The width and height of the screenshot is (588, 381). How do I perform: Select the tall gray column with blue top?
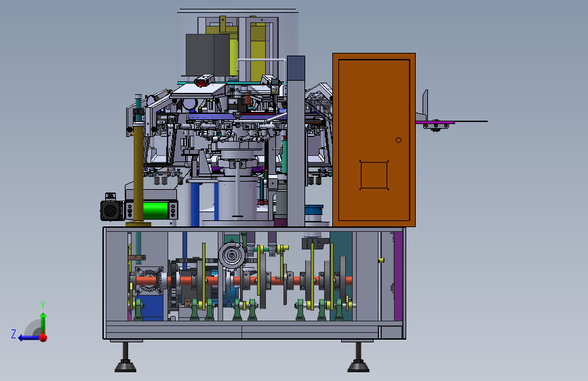pos(296,142)
